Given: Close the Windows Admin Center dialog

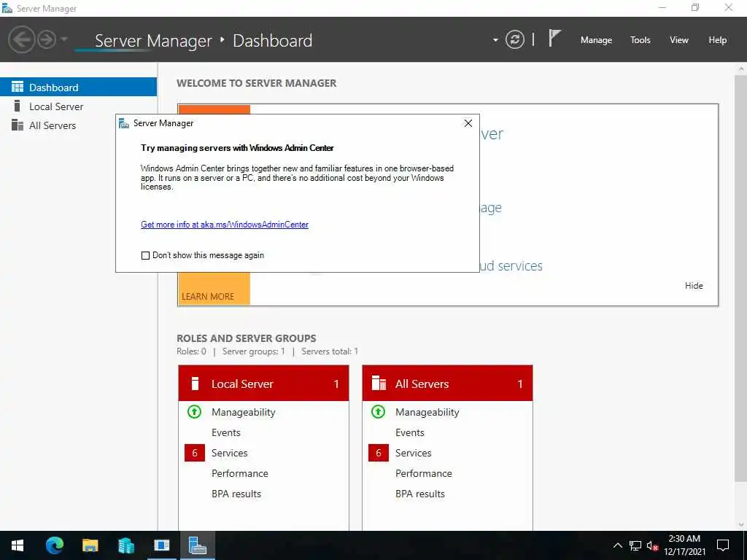Looking at the screenshot, I should pos(468,123).
